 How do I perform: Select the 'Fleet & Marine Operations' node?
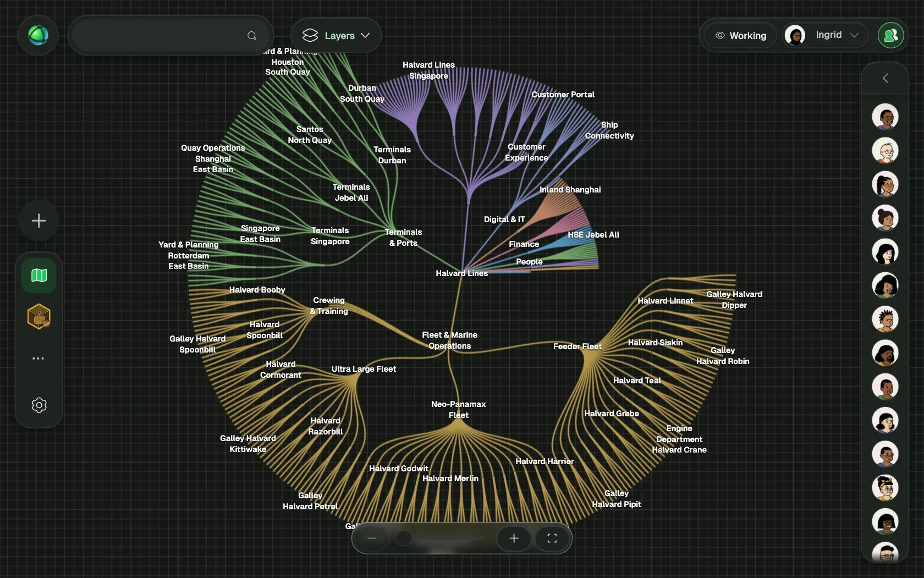coord(449,340)
